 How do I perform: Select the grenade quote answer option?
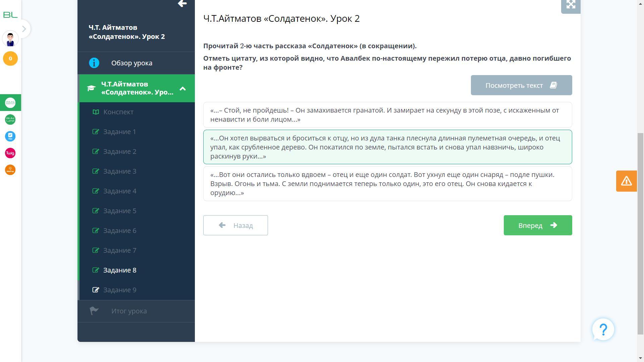coord(387,115)
